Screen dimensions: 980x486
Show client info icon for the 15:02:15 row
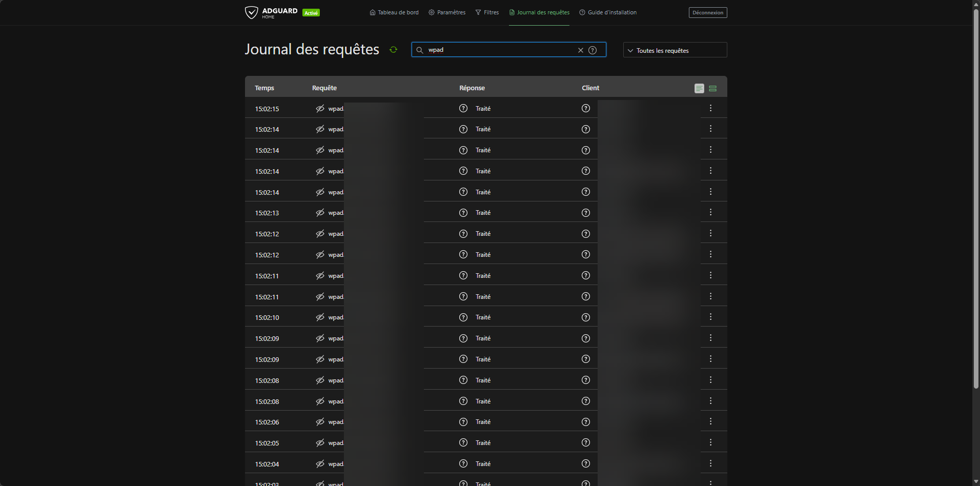click(586, 108)
